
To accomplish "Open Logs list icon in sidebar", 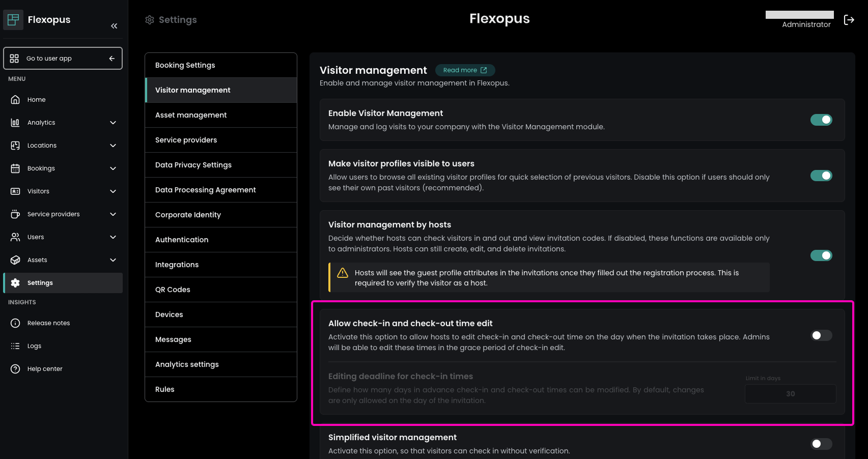I will point(15,346).
